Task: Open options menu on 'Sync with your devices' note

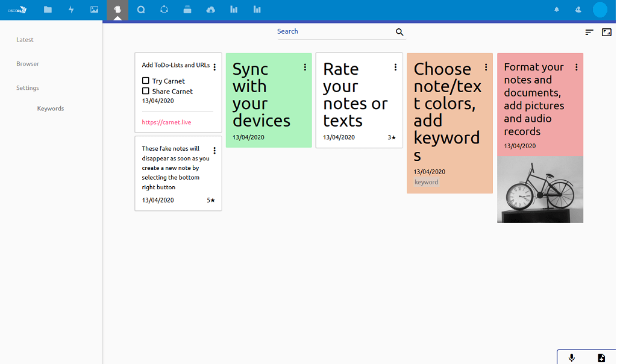Action: pyautogui.click(x=305, y=67)
